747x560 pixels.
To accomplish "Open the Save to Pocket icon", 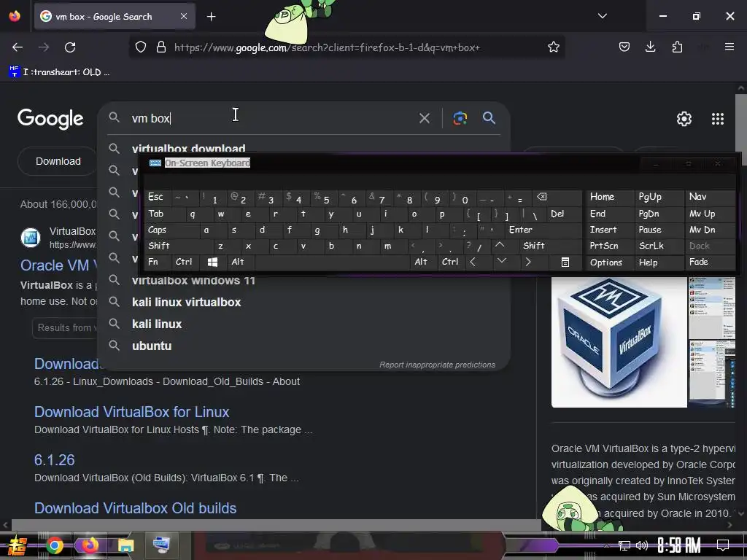I will pyautogui.click(x=624, y=47).
